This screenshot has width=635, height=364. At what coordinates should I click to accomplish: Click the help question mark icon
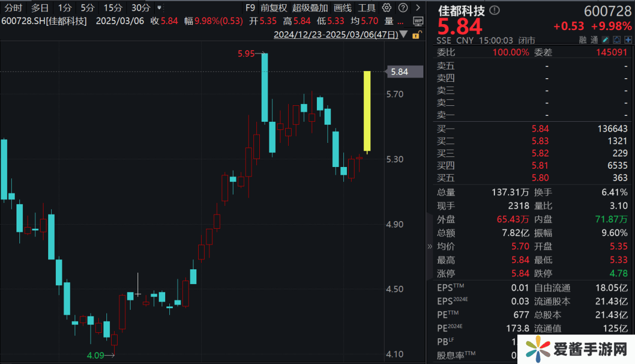[402, 8]
